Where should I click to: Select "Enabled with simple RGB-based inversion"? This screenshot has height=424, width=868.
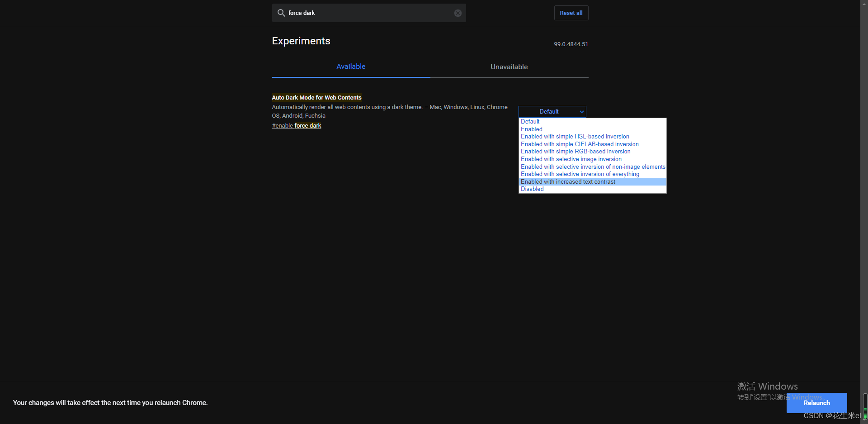(576, 151)
